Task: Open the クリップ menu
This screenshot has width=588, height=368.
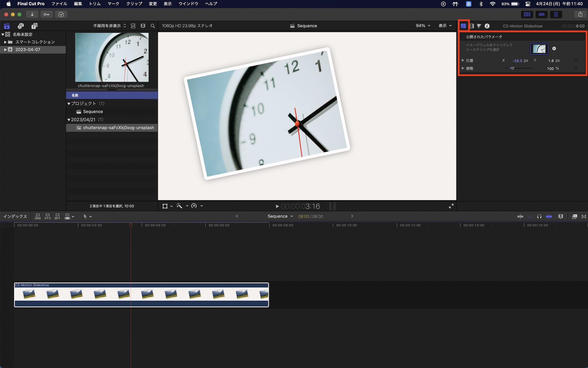Action: coord(134,4)
